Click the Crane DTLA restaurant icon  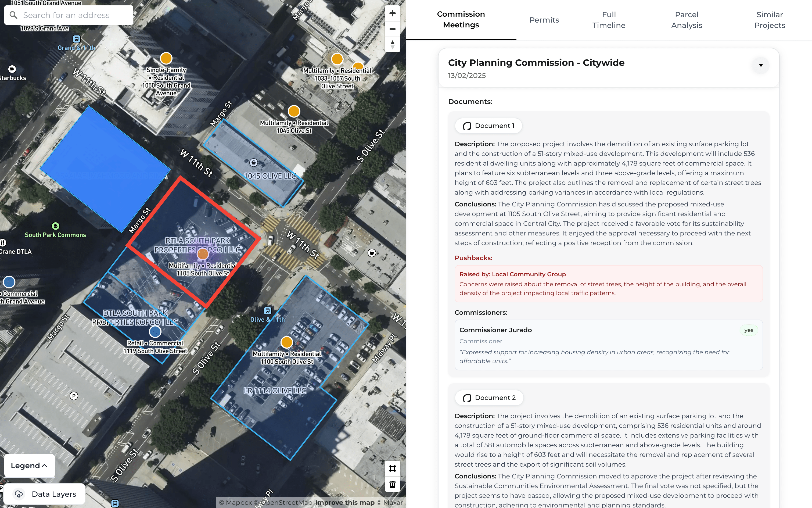click(3, 242)
